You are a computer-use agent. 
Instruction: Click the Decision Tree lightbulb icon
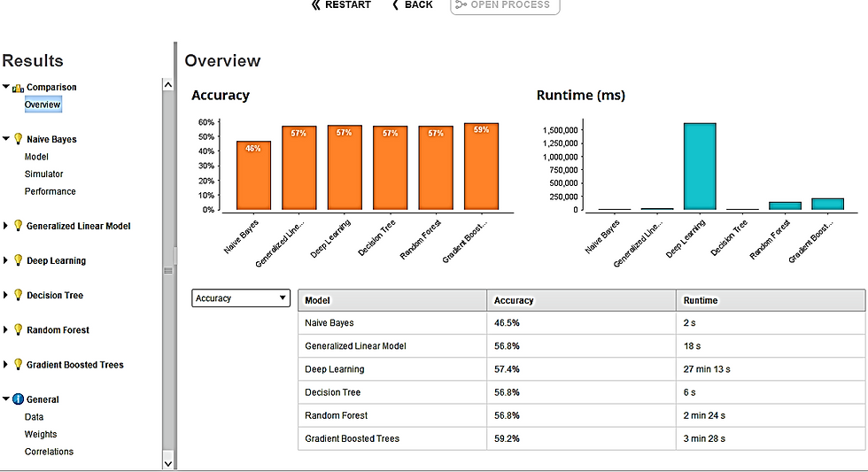coord(18,295)
